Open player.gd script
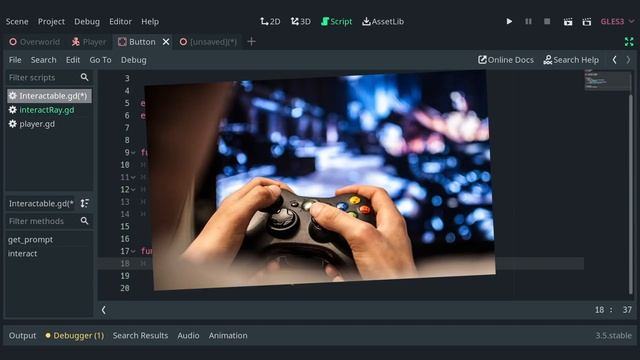Image resolution: width=640 pixels, height=360 pixels. [37, 124]
